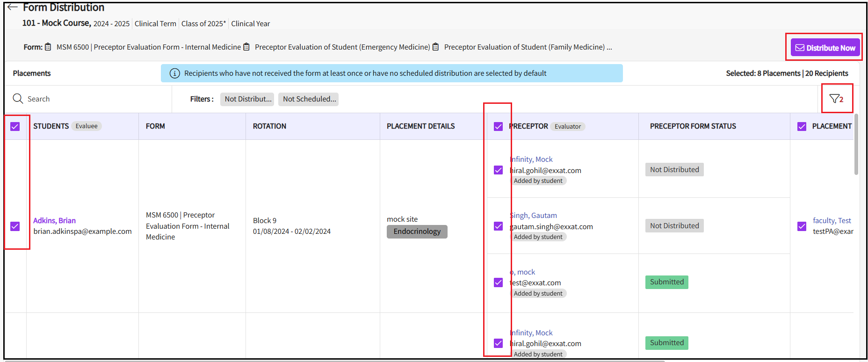This screenshot has height=362, width=868.
Task: Click the Not Distributed filter chip
Action: click(247, 99)
